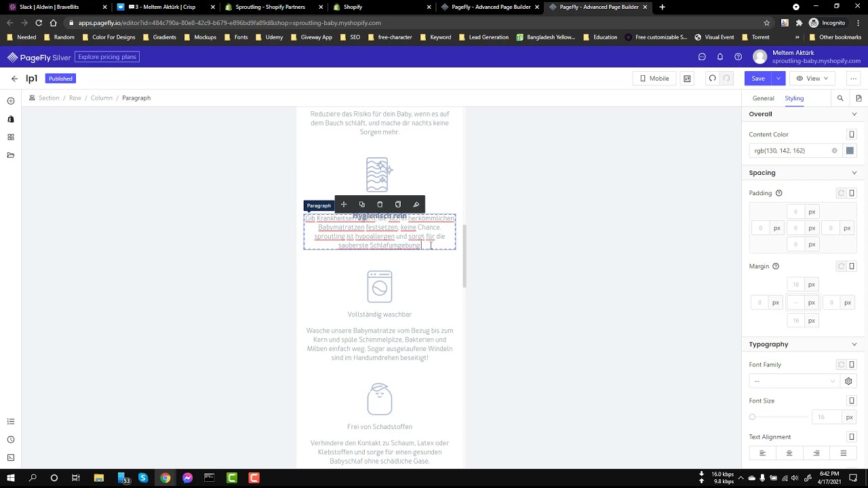Viewport: 868px width, 488px height.
Task: Open the version history clock icon in the left sidebar
Action: (x=11, y=440)
